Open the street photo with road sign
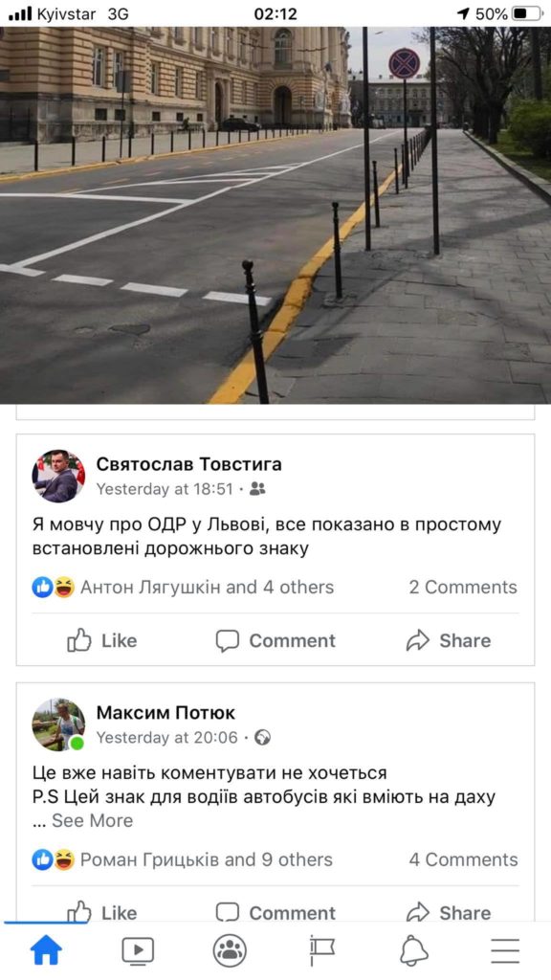Viewport: 551px width, 980px height. pos(275,215)
